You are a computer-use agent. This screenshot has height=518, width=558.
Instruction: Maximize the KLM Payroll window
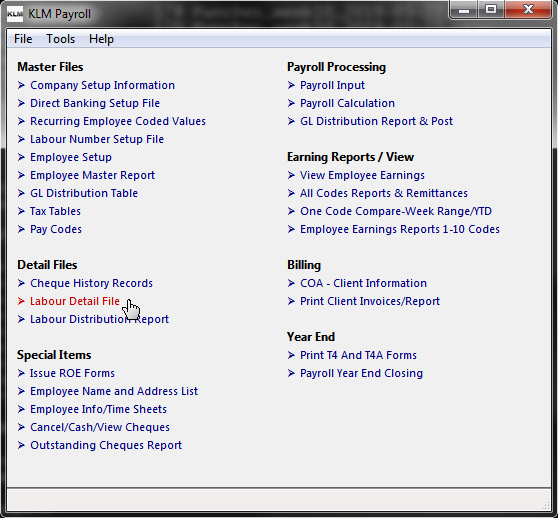point(491,9)
